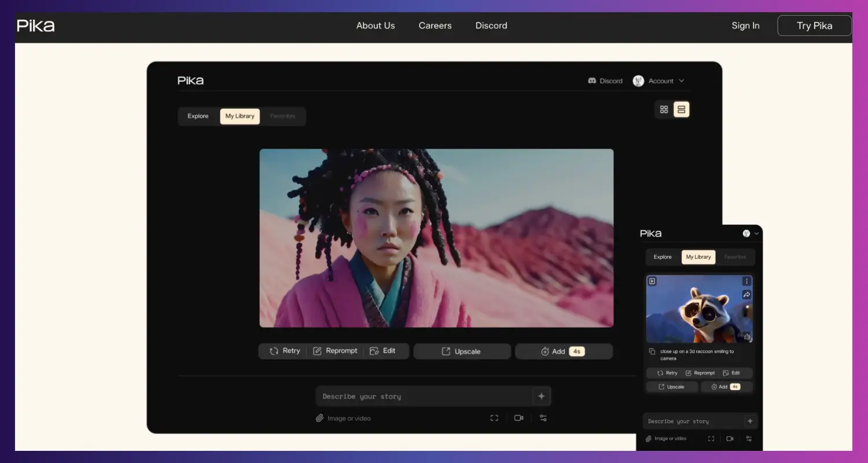Click the aspect ratio frame icon below prompt
This screenshot has width=868, height=463.
coord(494,418)
